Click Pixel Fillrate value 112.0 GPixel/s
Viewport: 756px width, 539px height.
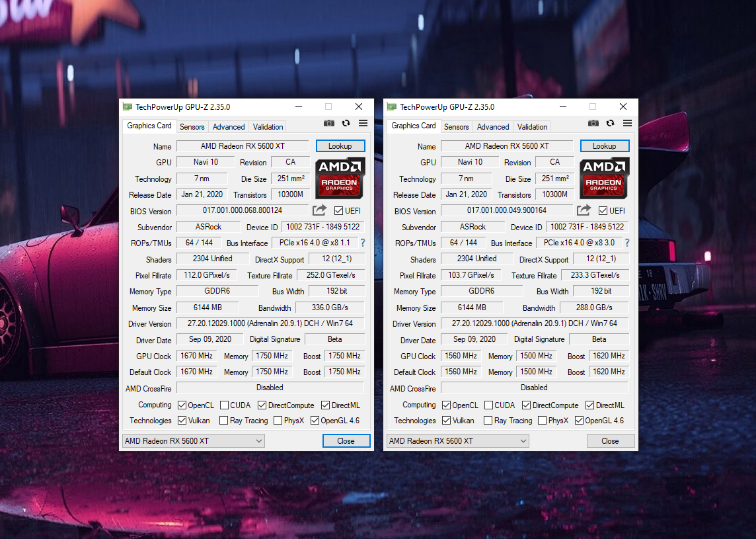(x=207, y=275)
